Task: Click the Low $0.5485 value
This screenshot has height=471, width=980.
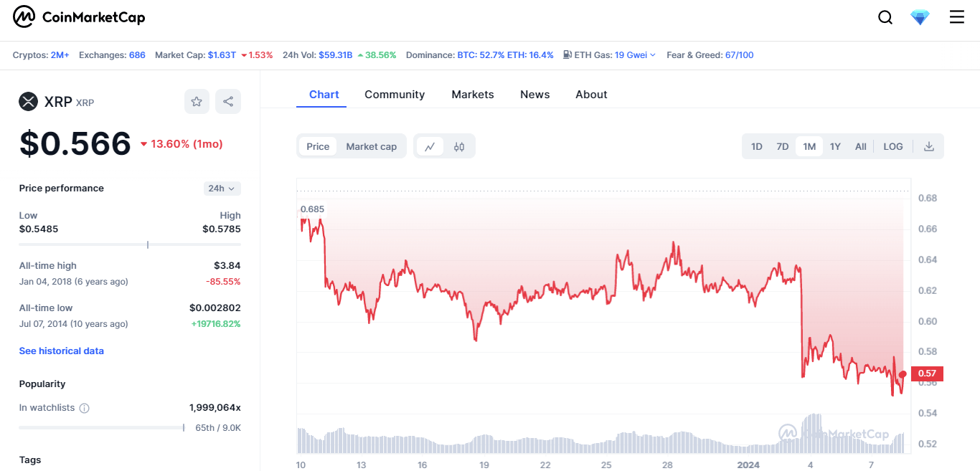Action: 39,229
